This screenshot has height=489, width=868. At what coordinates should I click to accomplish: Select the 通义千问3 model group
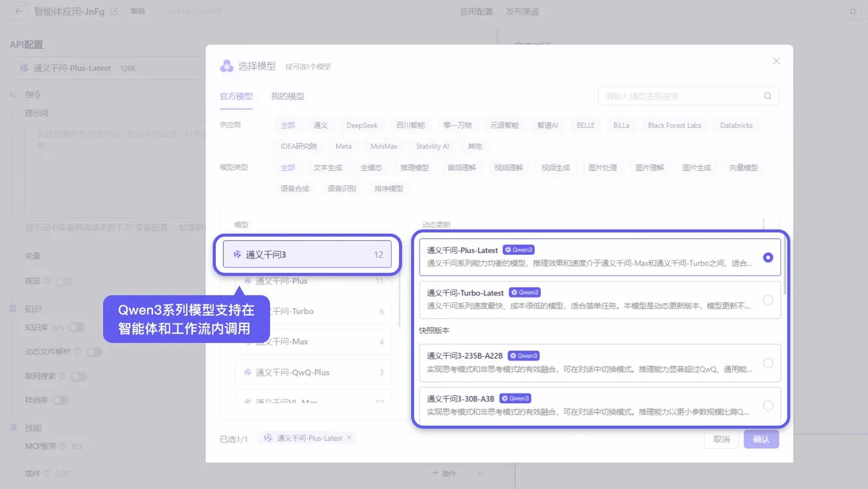click(x=308, y=254)
